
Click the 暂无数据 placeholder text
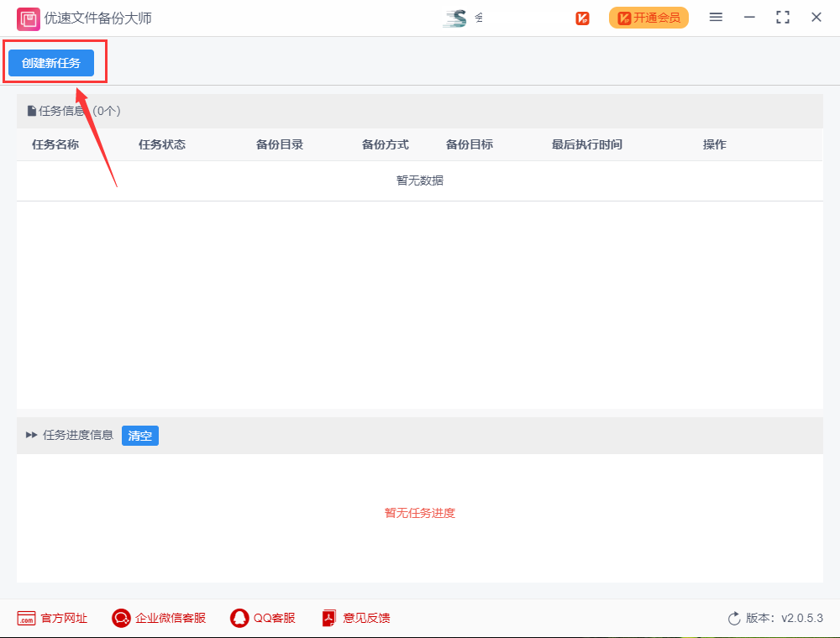pos(420,180)
